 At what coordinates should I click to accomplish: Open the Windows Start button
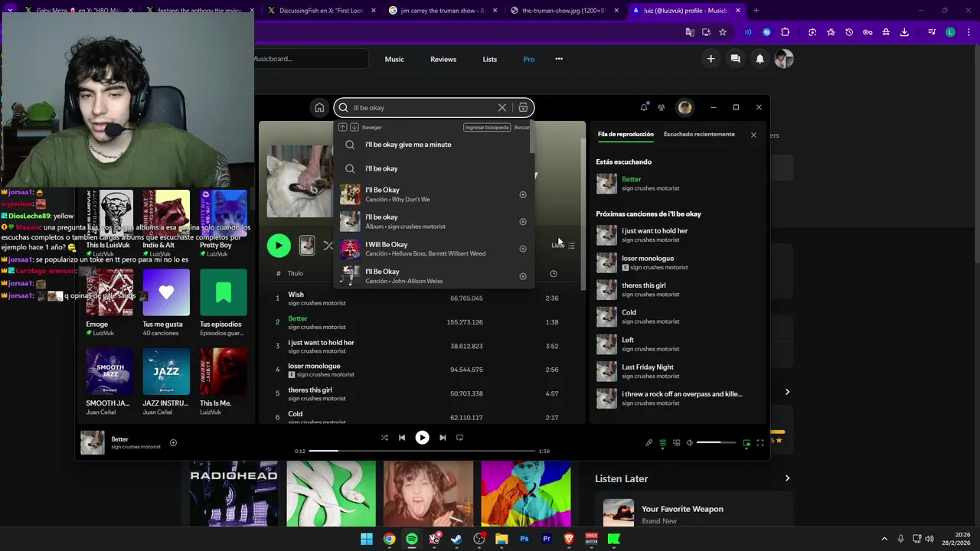coord(367,539)
